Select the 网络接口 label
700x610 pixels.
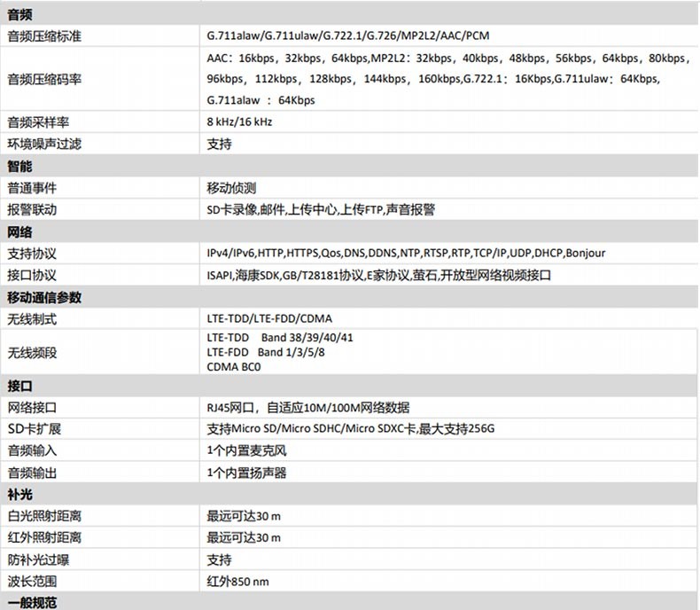32,408
